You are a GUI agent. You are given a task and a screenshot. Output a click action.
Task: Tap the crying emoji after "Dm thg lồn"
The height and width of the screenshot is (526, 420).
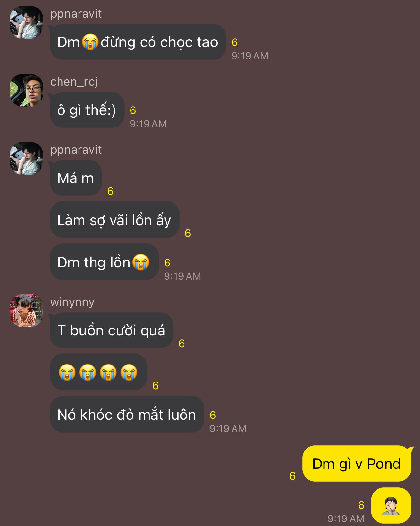[x=141, y=262]
